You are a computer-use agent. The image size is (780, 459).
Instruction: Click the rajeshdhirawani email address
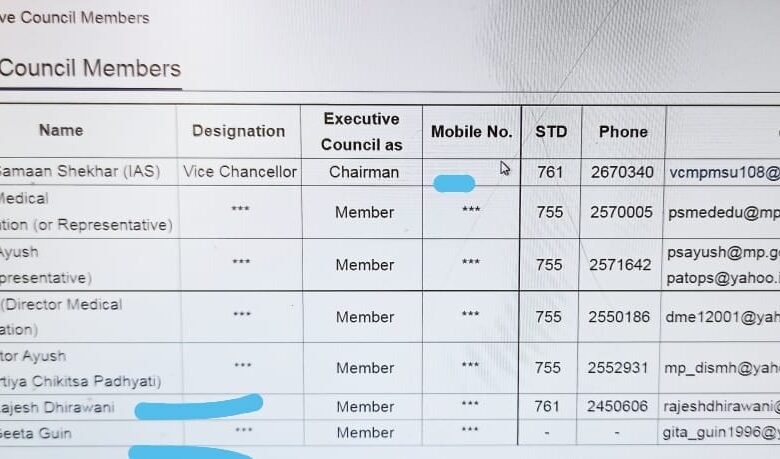pyautogui.click(x=721, y=407)
